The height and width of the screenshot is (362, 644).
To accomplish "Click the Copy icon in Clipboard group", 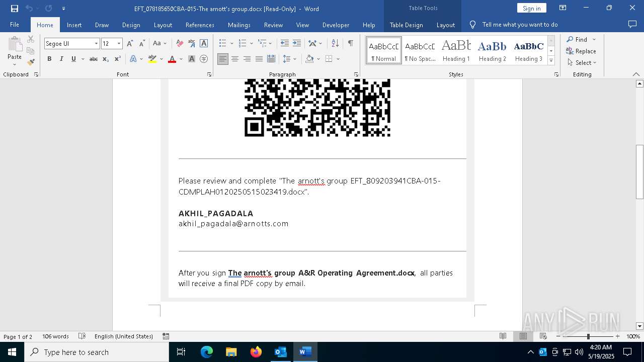I will pyautogui.click(x=31, y=51).
